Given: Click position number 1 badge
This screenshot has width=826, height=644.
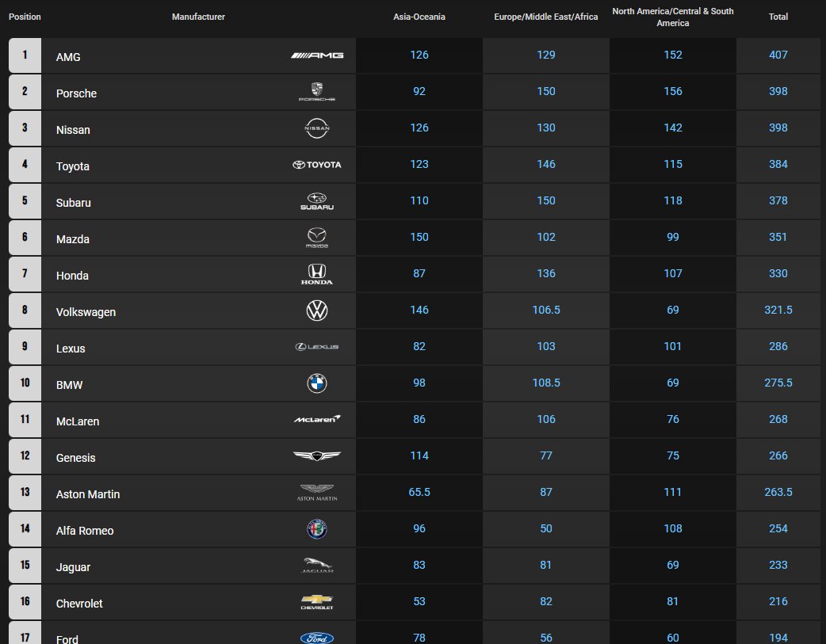Looking at the screenshot, I should coord(25,55).
